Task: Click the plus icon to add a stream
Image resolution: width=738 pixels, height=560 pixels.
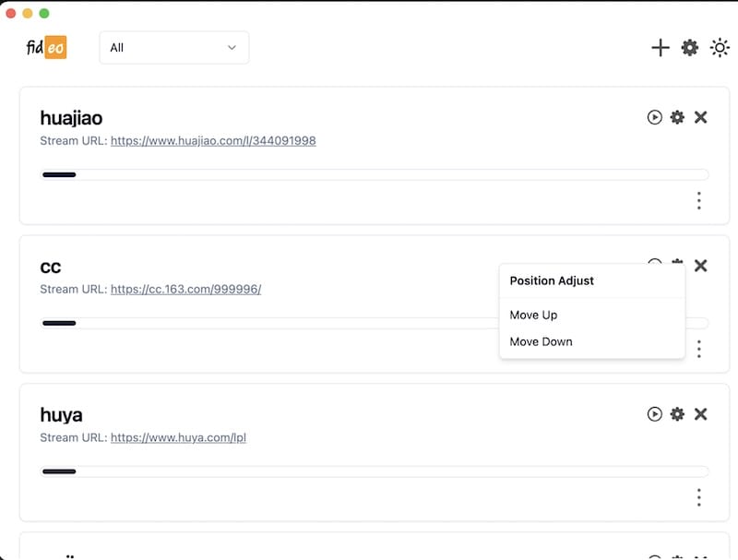Action: tap(661, 48)
